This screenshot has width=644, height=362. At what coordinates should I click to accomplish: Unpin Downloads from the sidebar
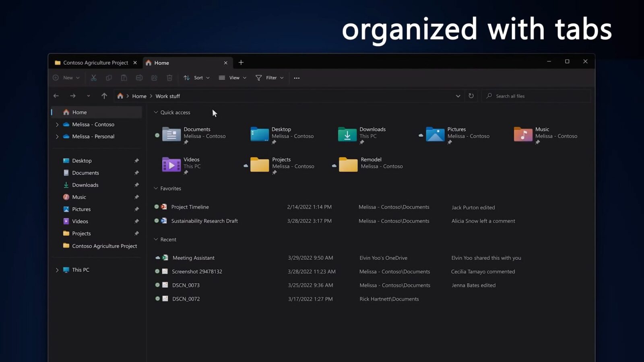136,185
